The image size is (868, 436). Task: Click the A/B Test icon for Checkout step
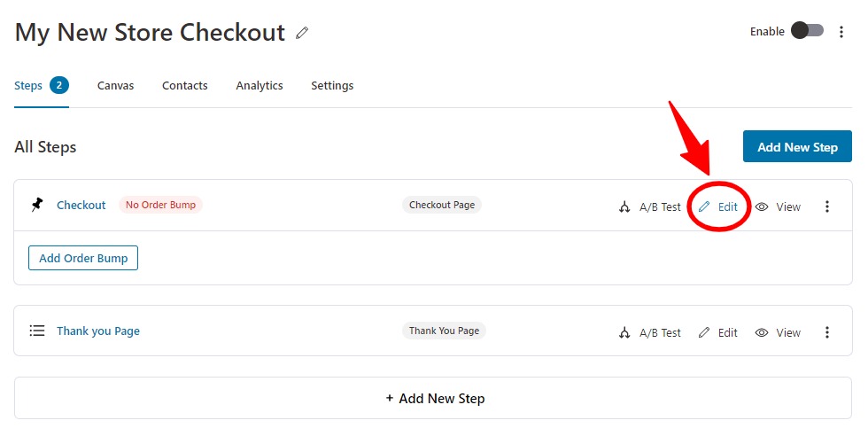point(624,207)
